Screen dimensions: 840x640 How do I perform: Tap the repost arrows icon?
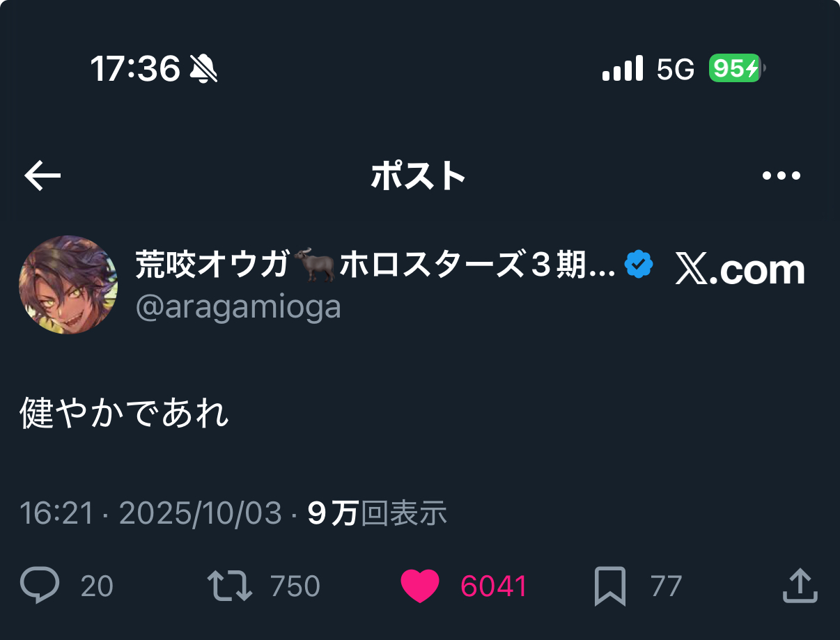(x=231, y=586)
